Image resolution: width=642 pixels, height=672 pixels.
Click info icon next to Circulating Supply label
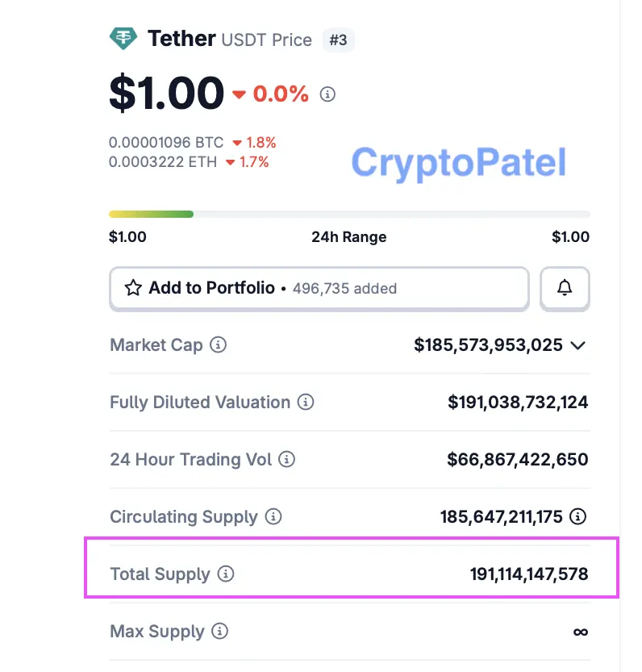[x=273, y=517]
